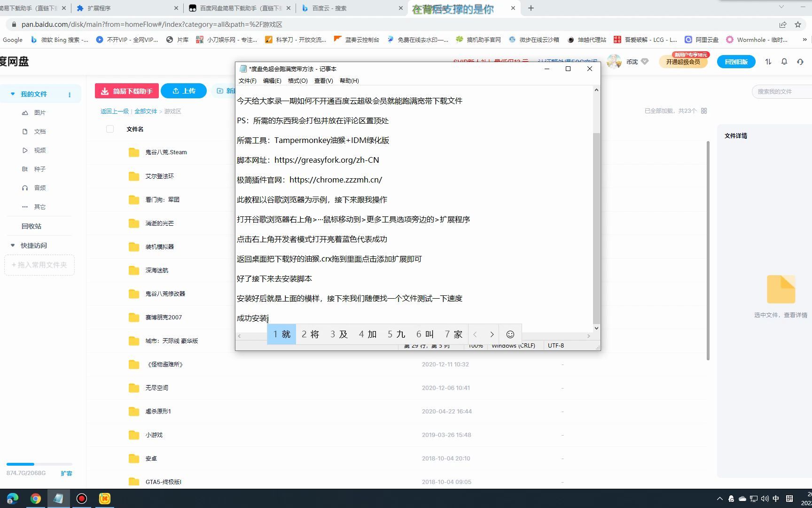Open the 安卓 folder

[151, 458]
